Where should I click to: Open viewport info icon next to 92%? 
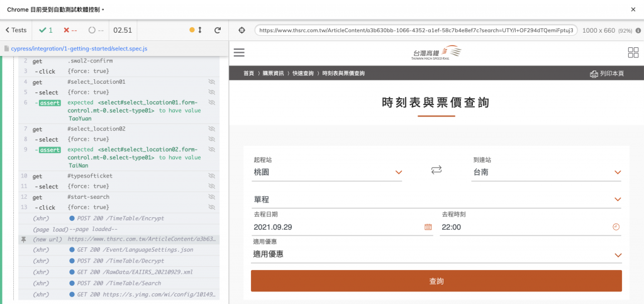pos(638,30)
